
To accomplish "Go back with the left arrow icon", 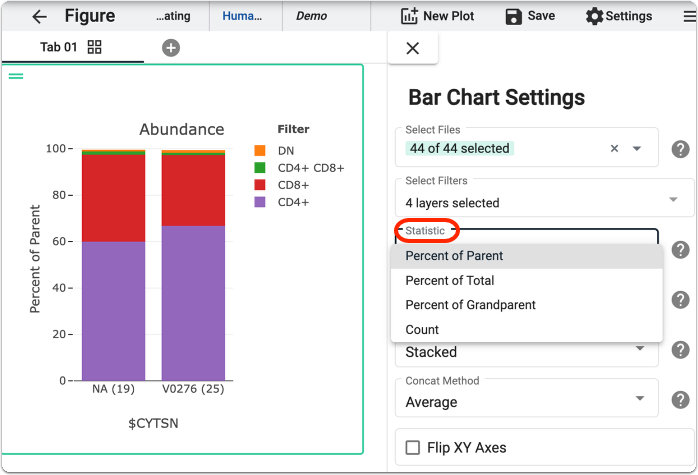I will (x=39, y=17).
